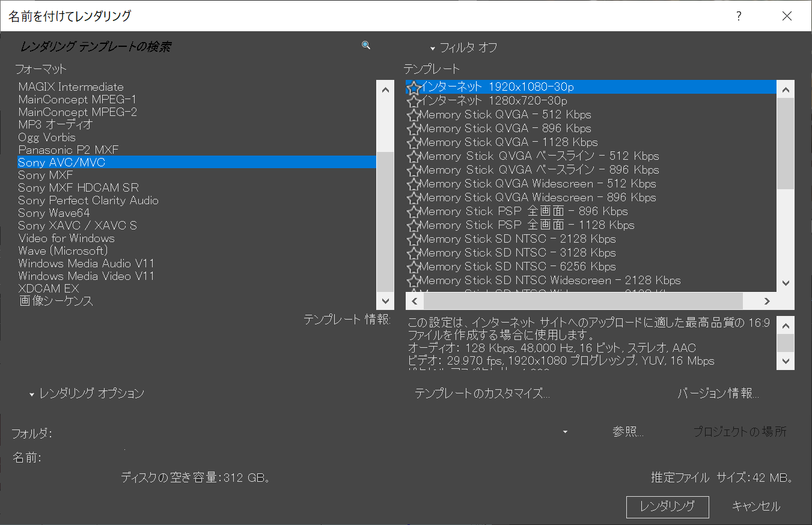Select Video for Windows format
Viewport: 812px width, 525px height.
pos(197,238)
